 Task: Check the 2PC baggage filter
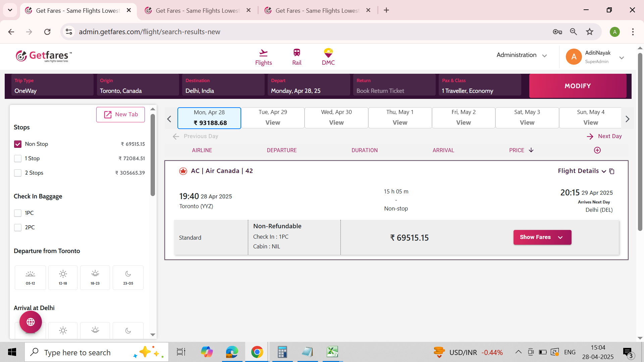tap(18, 228)
